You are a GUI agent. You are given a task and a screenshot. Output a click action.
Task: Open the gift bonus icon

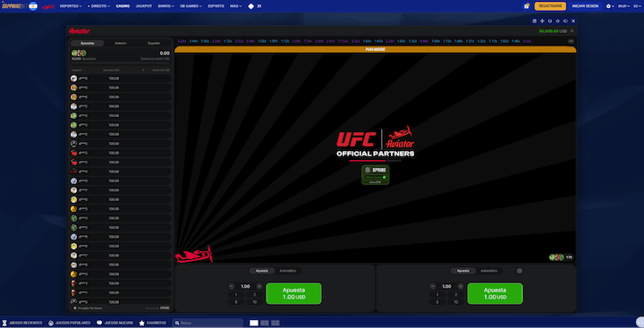click(527, 6)
